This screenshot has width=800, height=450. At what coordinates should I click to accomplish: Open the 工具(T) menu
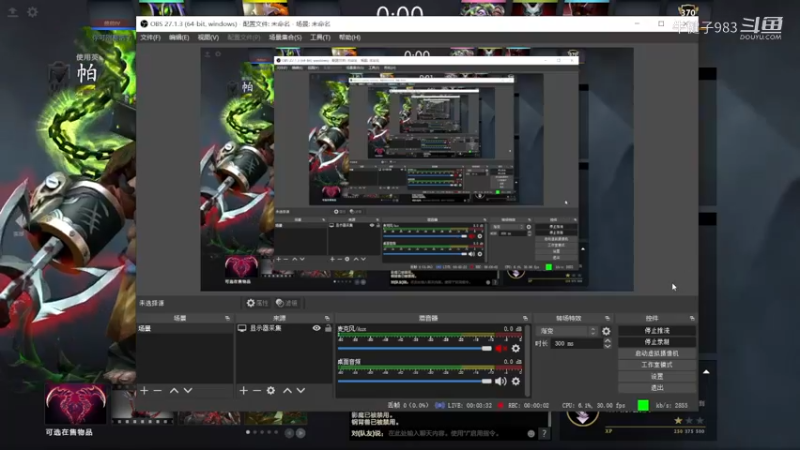coord(320,37)
